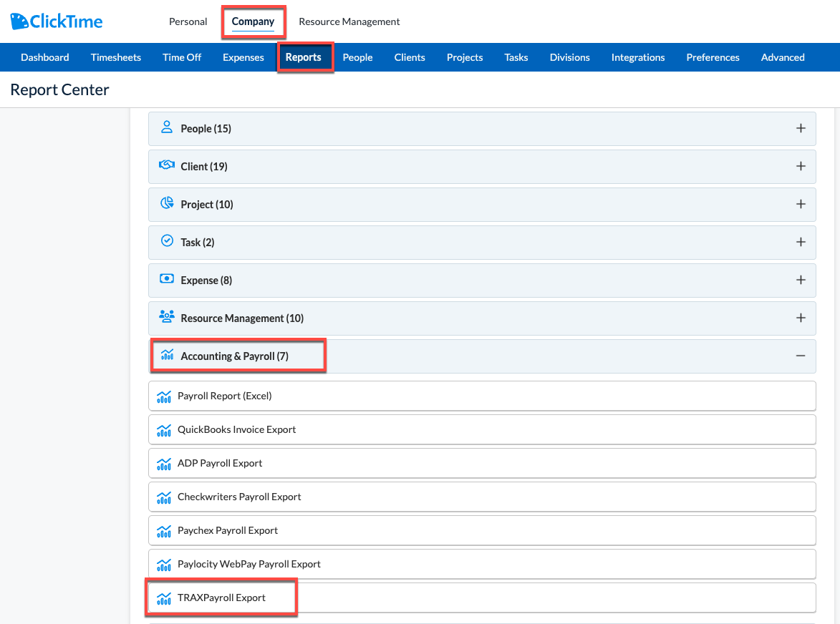Image resolution: width=840 pixels, height=624 pixels.
Task: Select the Company top tab
Action: click(253, 21)
